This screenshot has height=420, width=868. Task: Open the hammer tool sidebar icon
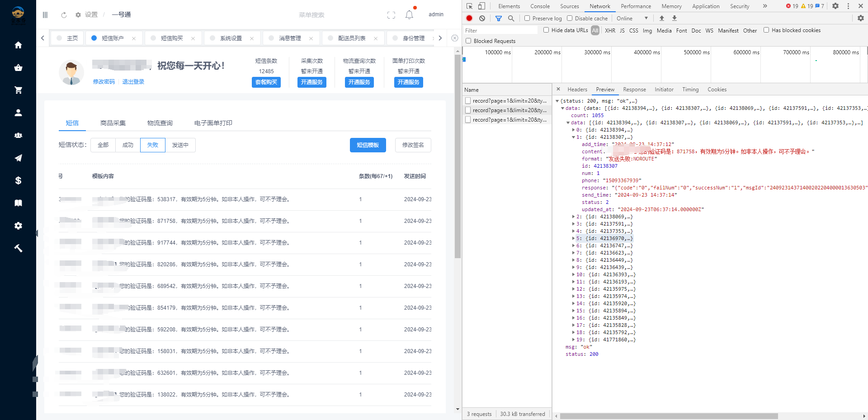[x=18, y=248]
